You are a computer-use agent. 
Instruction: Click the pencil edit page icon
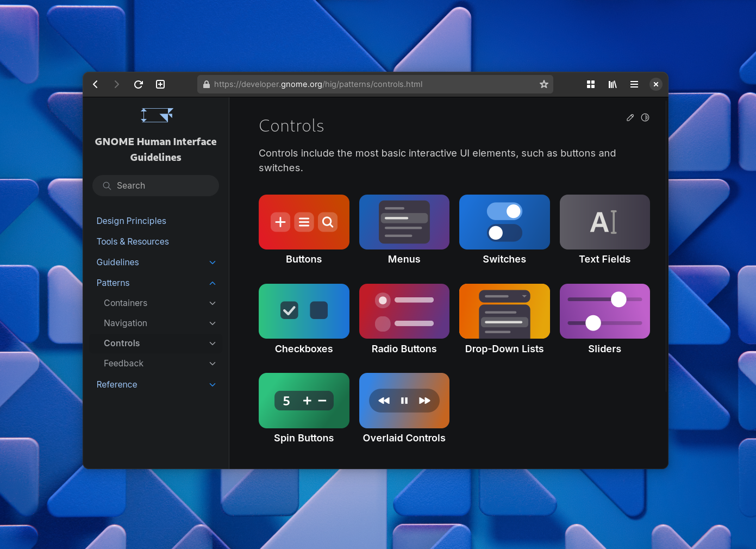coord(630,117)
